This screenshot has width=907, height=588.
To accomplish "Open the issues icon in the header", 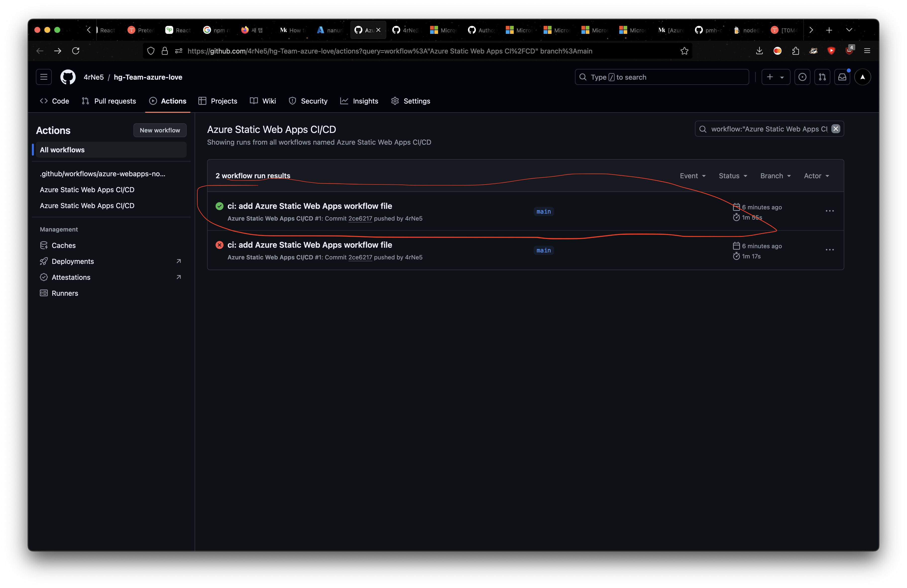I will tap(802, 77).
